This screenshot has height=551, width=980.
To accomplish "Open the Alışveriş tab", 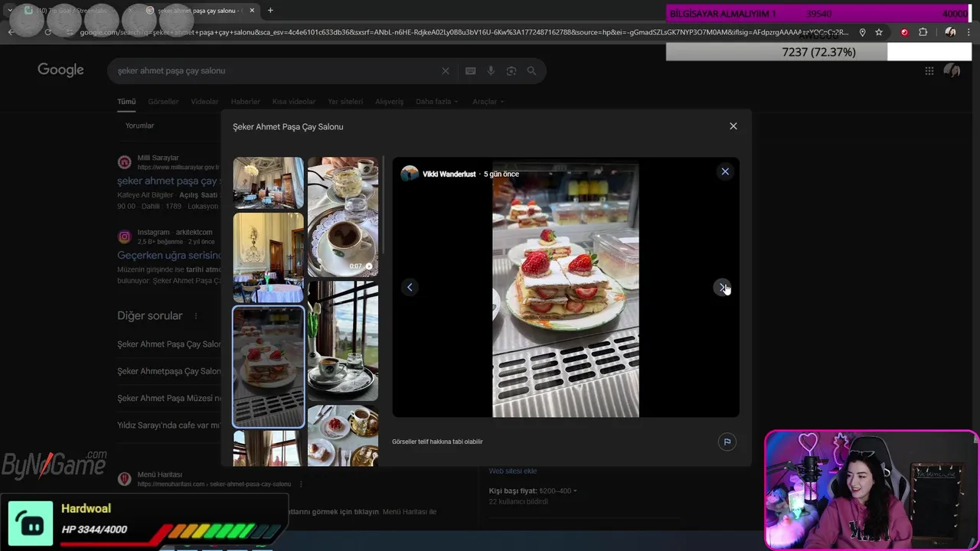I will (389, 101).
